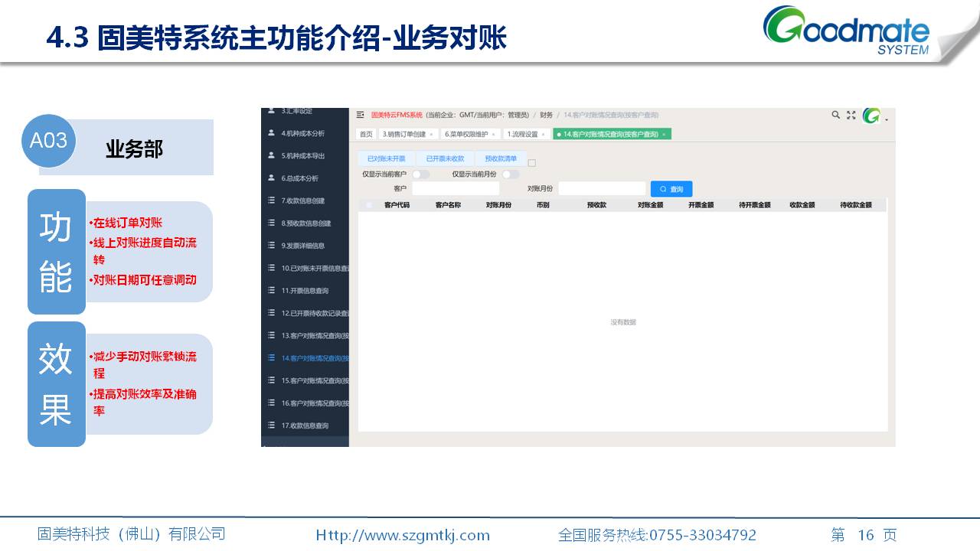Toggle the 仅显示当前客户 switch
The height and width of the screenshot is (551, 980).
tap(420, 174)
